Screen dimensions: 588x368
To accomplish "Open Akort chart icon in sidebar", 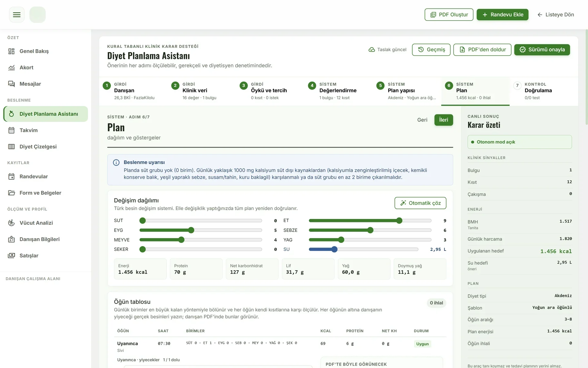I will click(x=11, y=67).
